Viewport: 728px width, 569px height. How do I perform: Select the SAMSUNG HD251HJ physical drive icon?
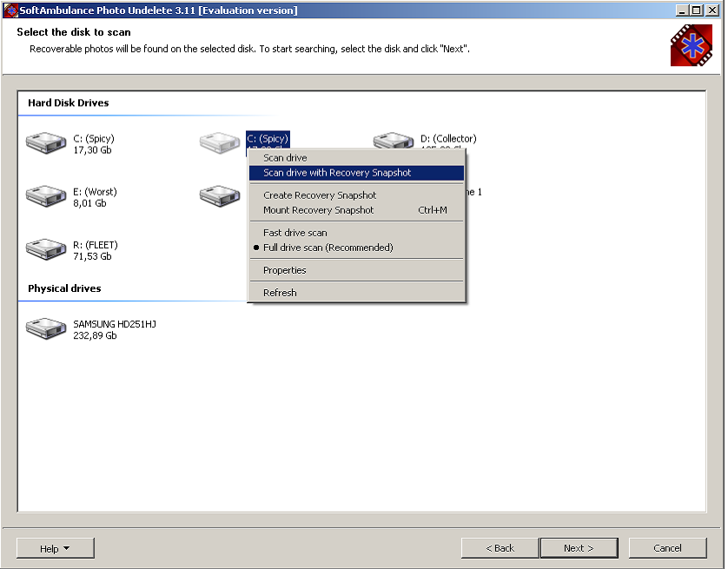46,328
